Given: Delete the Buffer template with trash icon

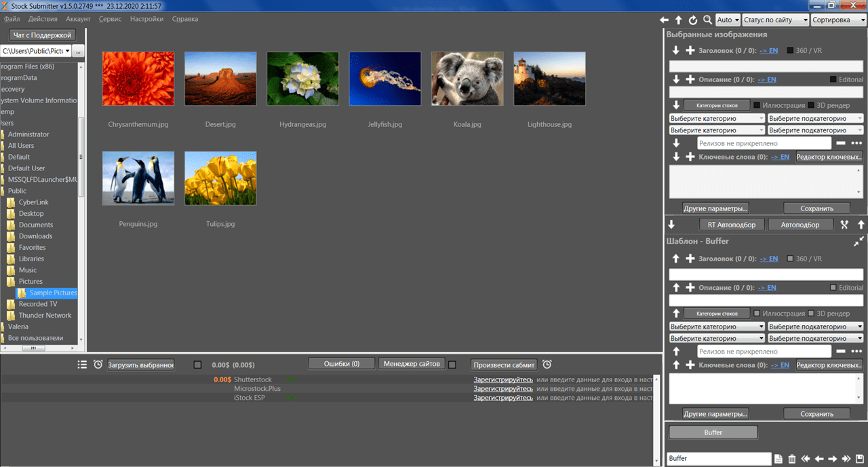Looking at the screenshot, I should point(792,459).
